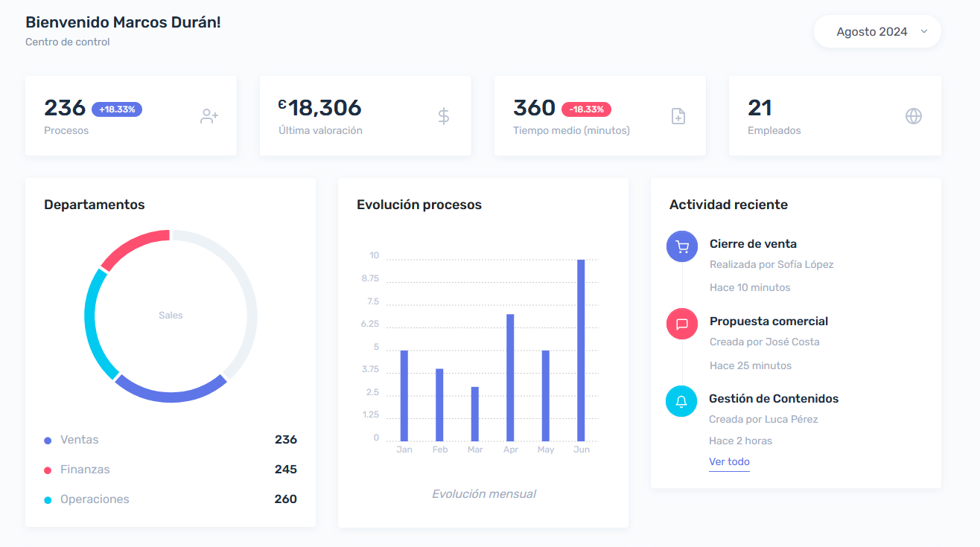The image size is (980, 547).
Task: Click the +18.33% badge on Procesos
Action: [117, 109]
